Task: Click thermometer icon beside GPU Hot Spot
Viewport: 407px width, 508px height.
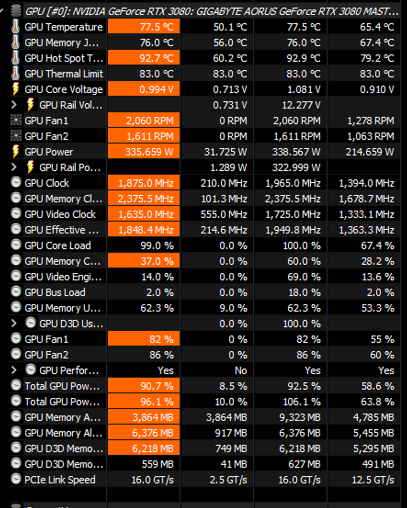Action: pyautogui.click(x=15, y=58)
